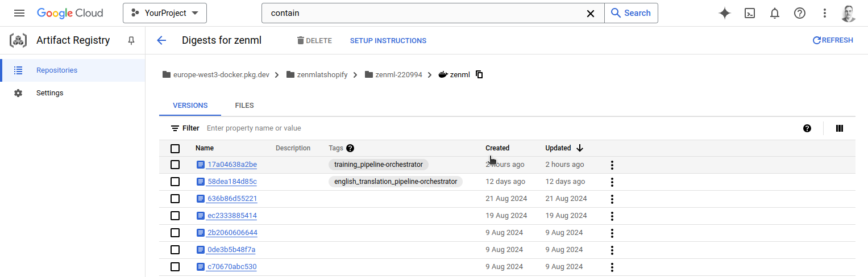Image resolution: width=868 pixels, height=277 pixels.
Task: Open more actions for 58dea184d85c
Action: [x=612, y=182]
